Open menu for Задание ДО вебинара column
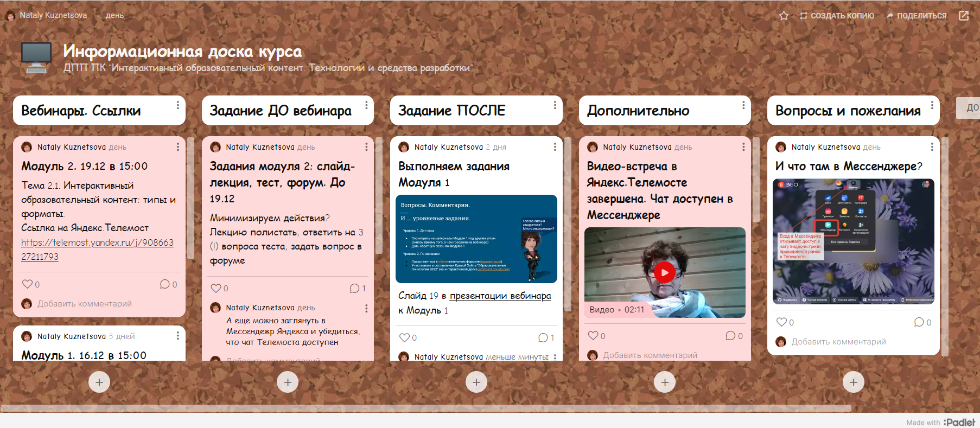The image size is (980, 428). pyautogui.click(x=366, y=105)
